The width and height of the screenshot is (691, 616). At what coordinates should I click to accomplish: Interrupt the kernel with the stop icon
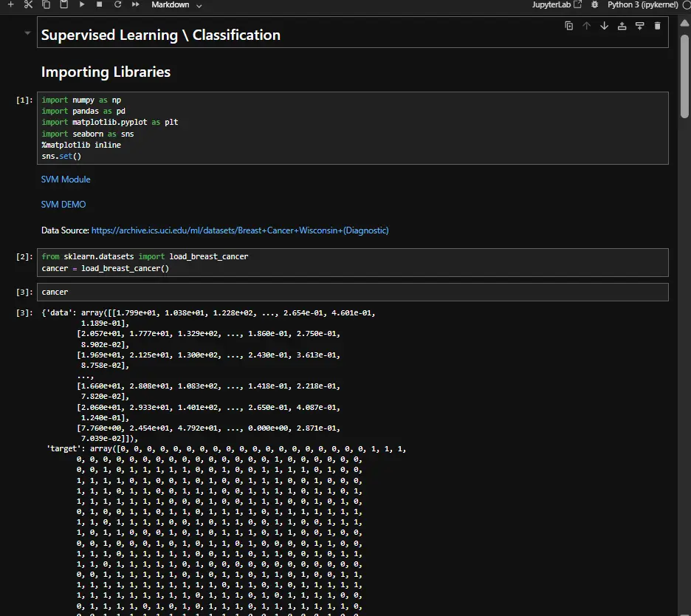(100, 4)
